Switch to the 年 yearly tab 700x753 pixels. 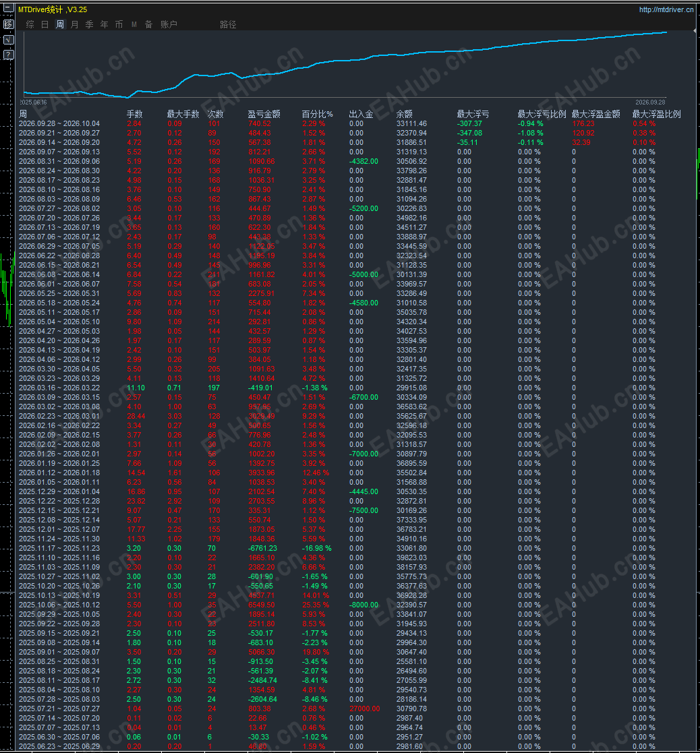click(105, 24)
